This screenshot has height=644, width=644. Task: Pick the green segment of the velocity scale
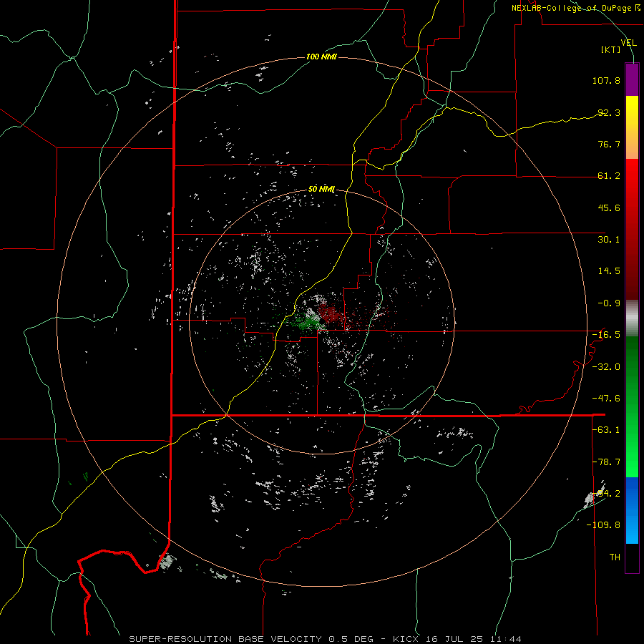click(632, 406)
